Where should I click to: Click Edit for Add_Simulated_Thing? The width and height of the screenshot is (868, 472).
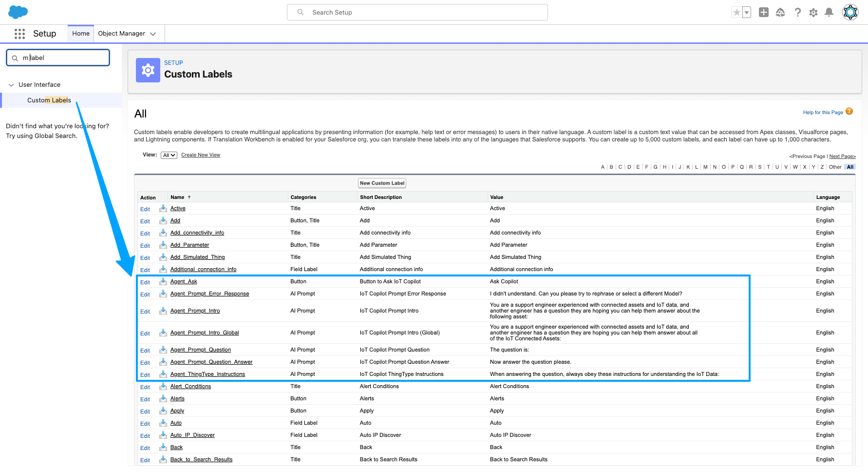(x=145, y=258)
